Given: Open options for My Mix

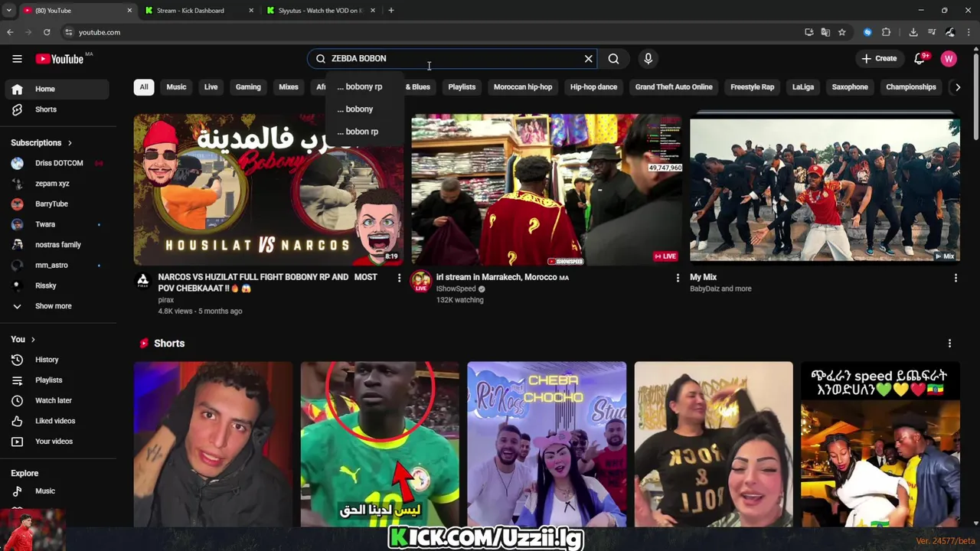Looking at the screenshot, I should pos(955,278).
